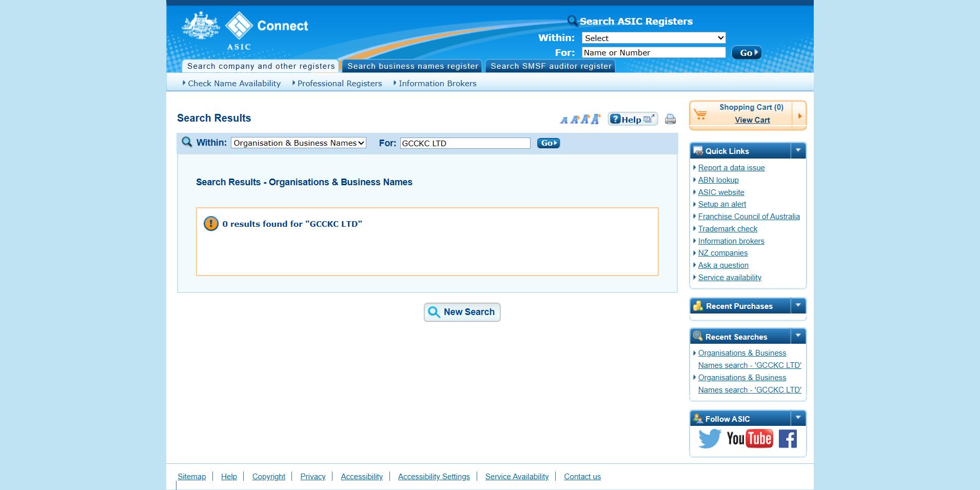Open Information Brokers menu item
980x490 pixels.
[438, 83]
